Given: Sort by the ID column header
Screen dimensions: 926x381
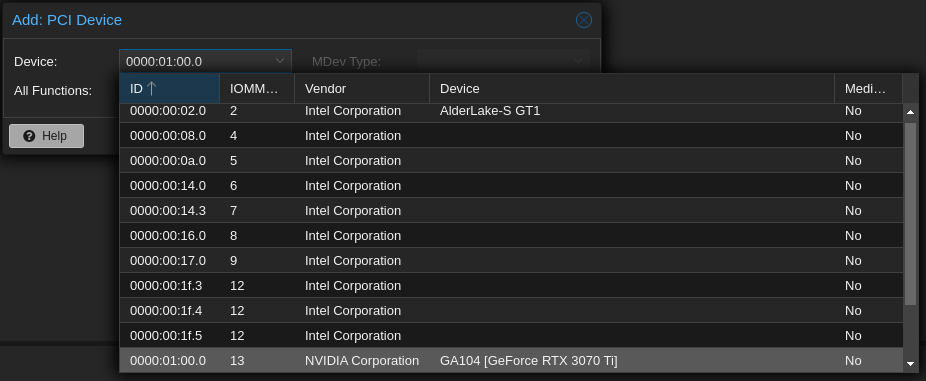Looking at the screenshot, I should click(169, 89).
